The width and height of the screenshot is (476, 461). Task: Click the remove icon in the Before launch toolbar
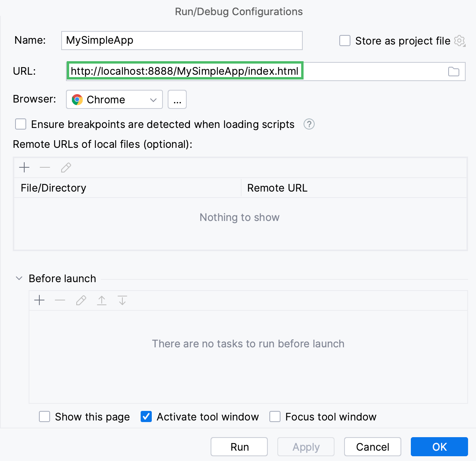60,300
